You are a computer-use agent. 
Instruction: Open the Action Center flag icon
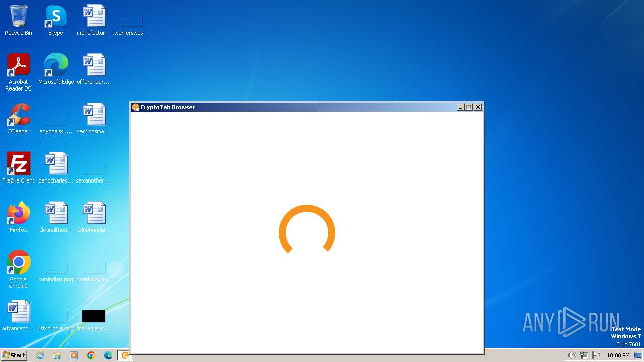[596, 355]
